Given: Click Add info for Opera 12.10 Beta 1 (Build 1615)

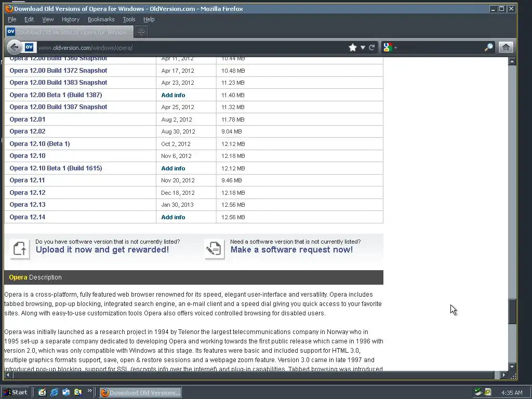Looking at the screenshot, I should 173,169.
